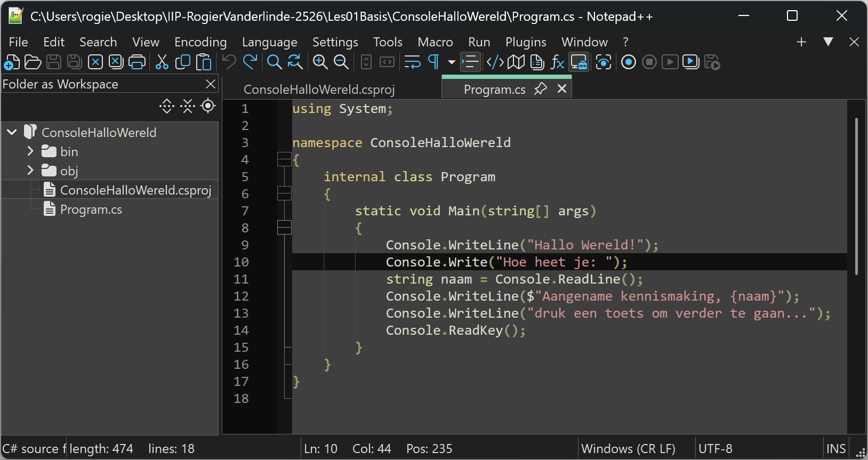The width and height of the screenshot is (868, 460).
Task: Expand the bin folder
Action: [x=30, y=151]
